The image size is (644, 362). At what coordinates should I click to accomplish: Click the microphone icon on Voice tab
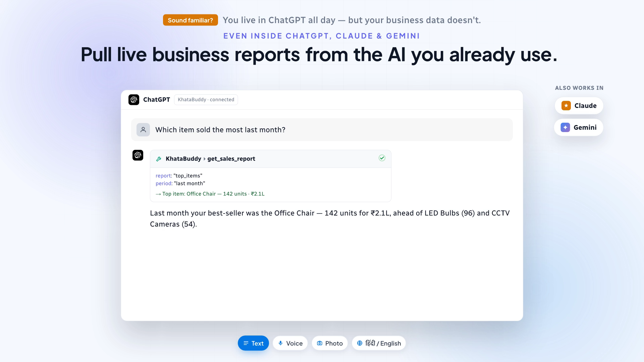click(x=280, y=343)
